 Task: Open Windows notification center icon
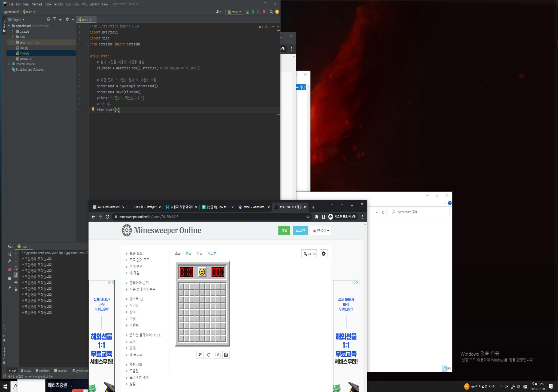(551, 387)
